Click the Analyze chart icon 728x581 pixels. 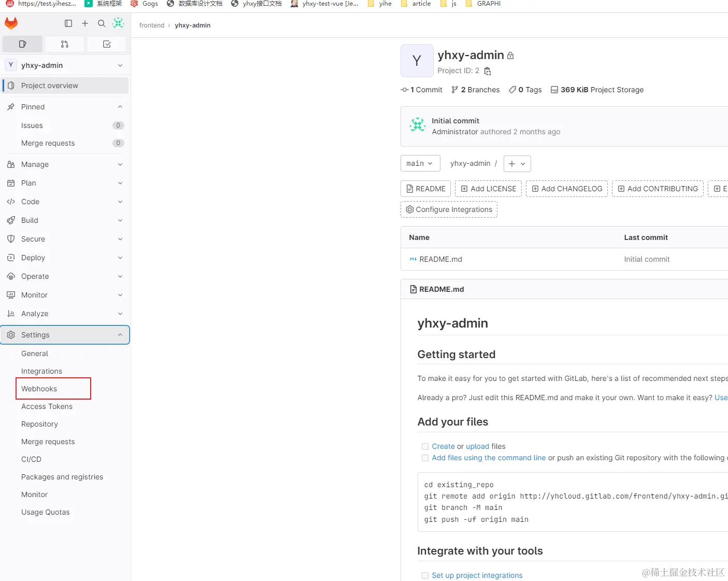click(11, 314)
